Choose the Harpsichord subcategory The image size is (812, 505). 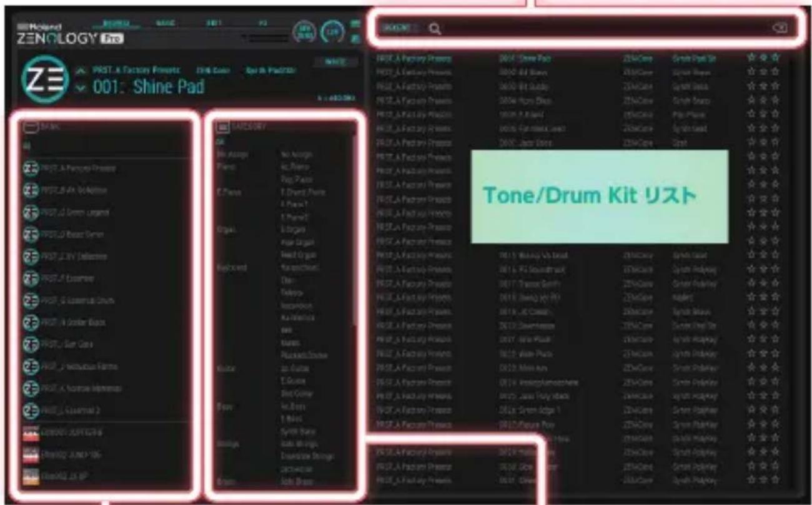[x=299, y=268]
